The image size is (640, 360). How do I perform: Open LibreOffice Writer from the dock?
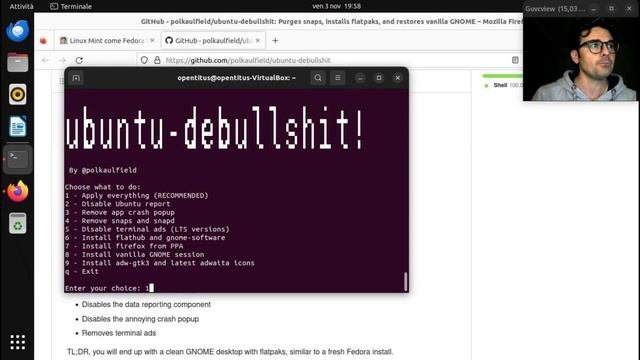click(x=18, y=127)
